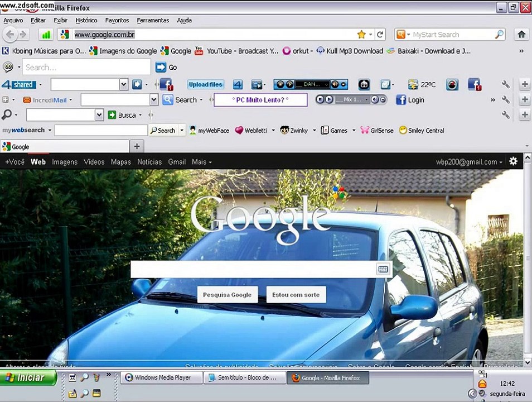Click the PC Muito Lento? banner

(260, 100)
